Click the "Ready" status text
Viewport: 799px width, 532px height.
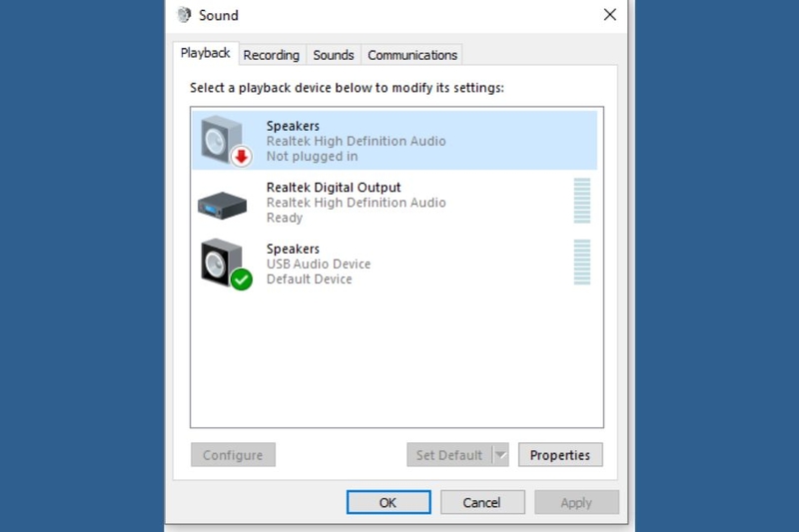tap(285, 218)
